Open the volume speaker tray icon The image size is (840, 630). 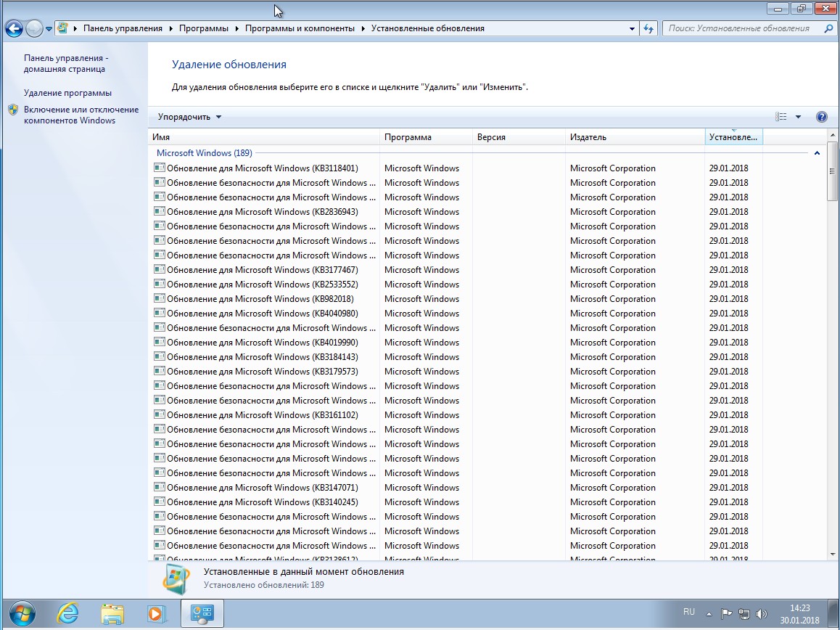tap(761, 614)
